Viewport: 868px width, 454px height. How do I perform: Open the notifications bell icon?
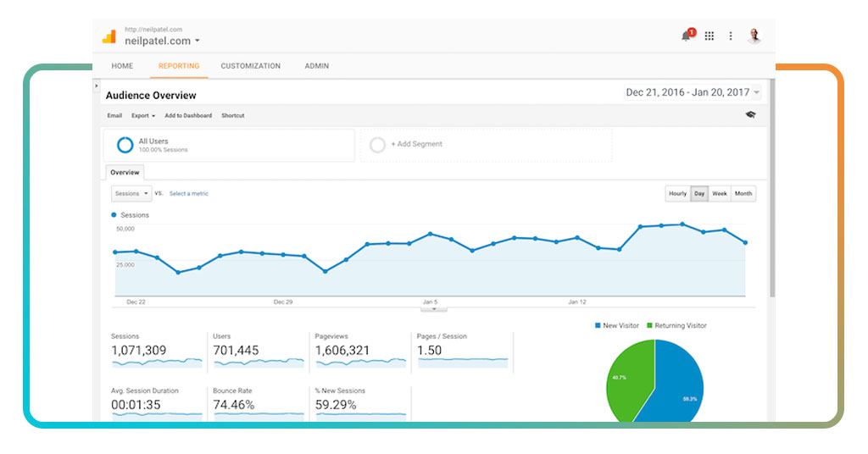point(687,36)
